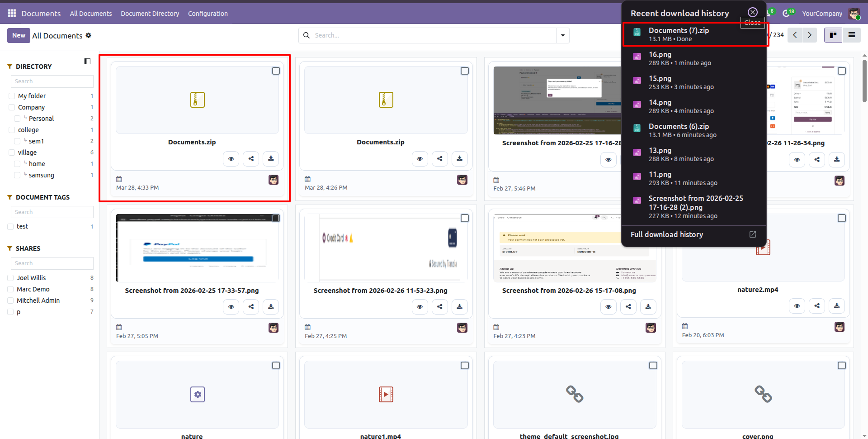The width and height of the screenshot is (868, 439).
Task: Click the Shares search box
Action: (x=52, y=263)
